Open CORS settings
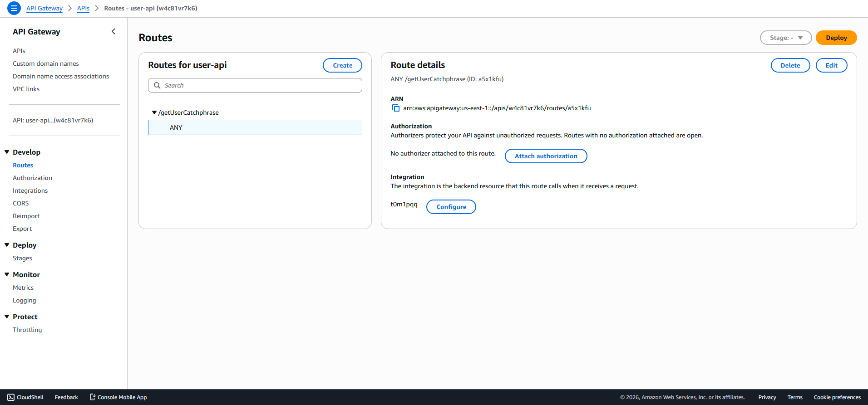The width and height of the screenshot is (868, 405). tap(20, 203)
